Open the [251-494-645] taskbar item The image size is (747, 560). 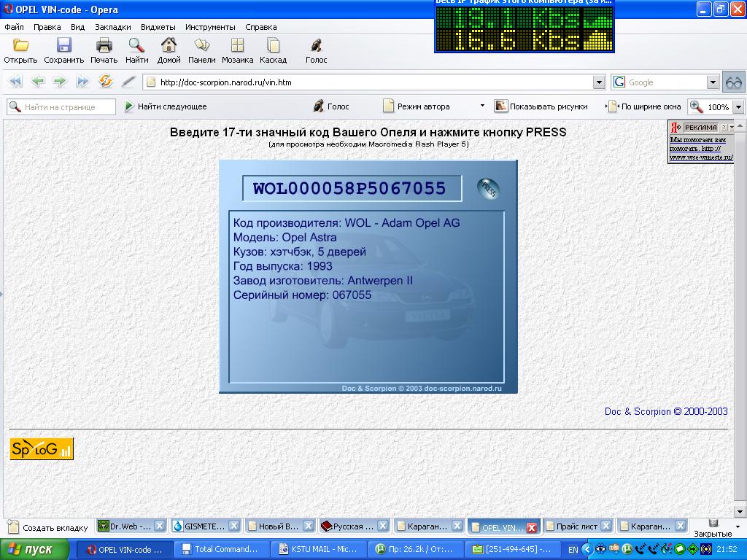pos(512,549)
